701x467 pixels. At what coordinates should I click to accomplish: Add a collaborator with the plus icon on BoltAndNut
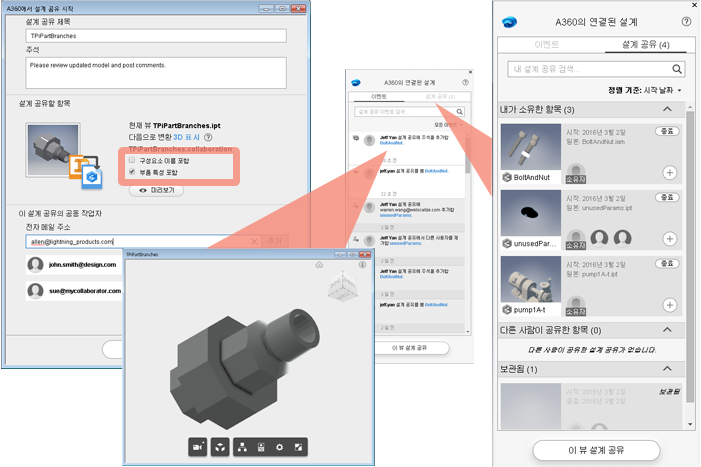[669, 172]
